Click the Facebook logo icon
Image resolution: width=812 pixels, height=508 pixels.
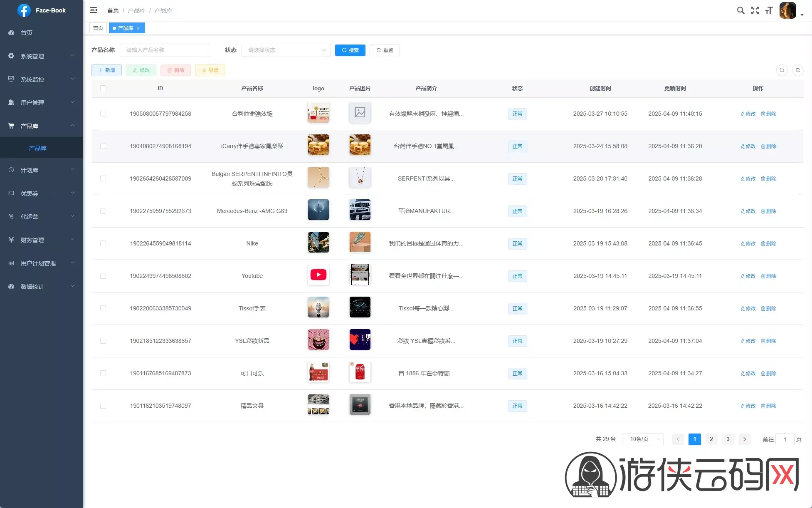click(x=24, y=10)
